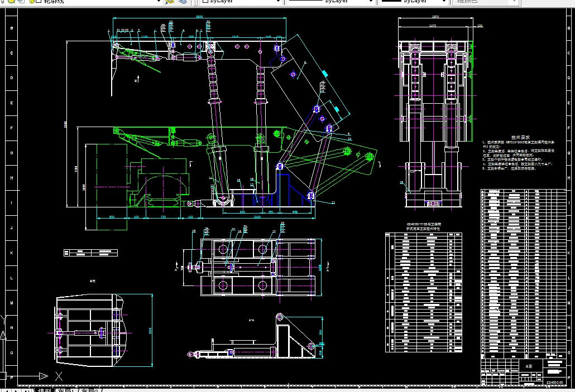The image size is (575, 392).
Task: Switch to the 模型 model tab
Action: (x=44, y=390)
